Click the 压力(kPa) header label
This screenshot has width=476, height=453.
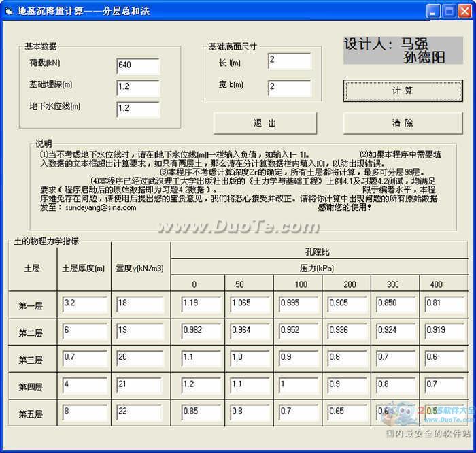tap(317, 268)
